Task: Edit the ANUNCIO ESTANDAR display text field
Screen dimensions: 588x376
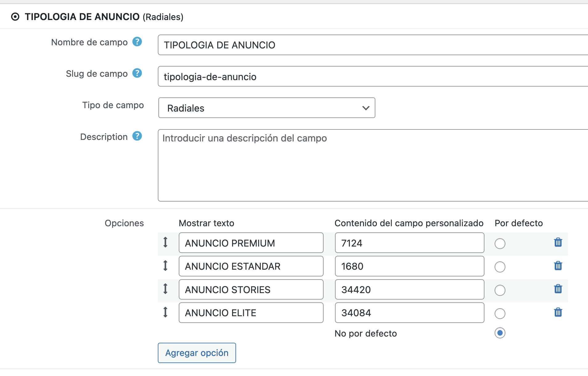Action: pyautogui.click(x=251, y=266)
